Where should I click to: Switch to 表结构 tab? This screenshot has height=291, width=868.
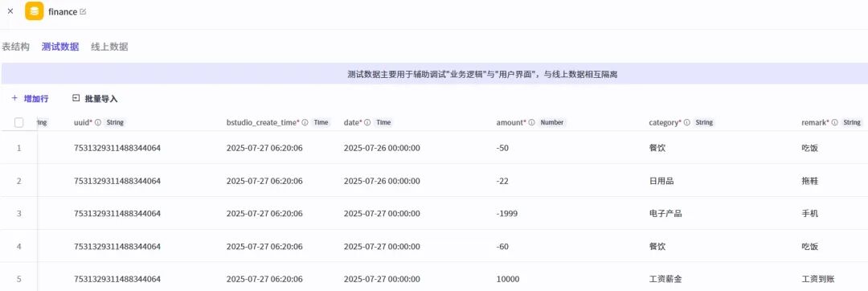15,47
